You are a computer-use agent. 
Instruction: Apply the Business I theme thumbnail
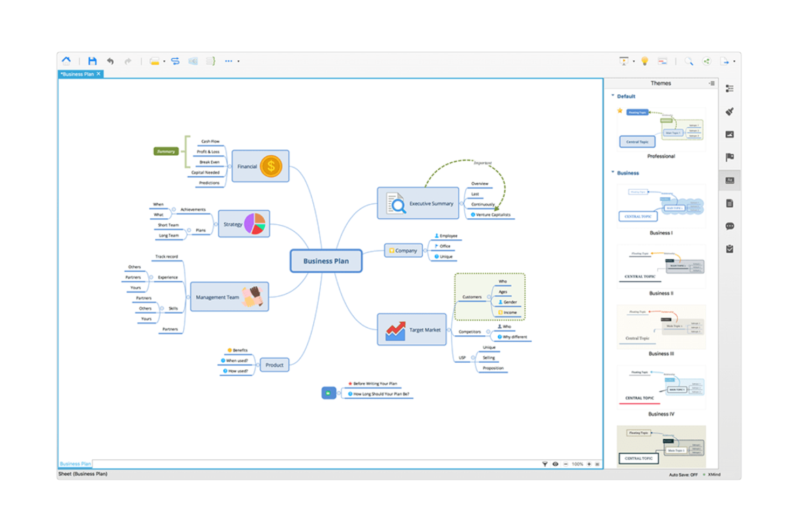pos(661,205)
